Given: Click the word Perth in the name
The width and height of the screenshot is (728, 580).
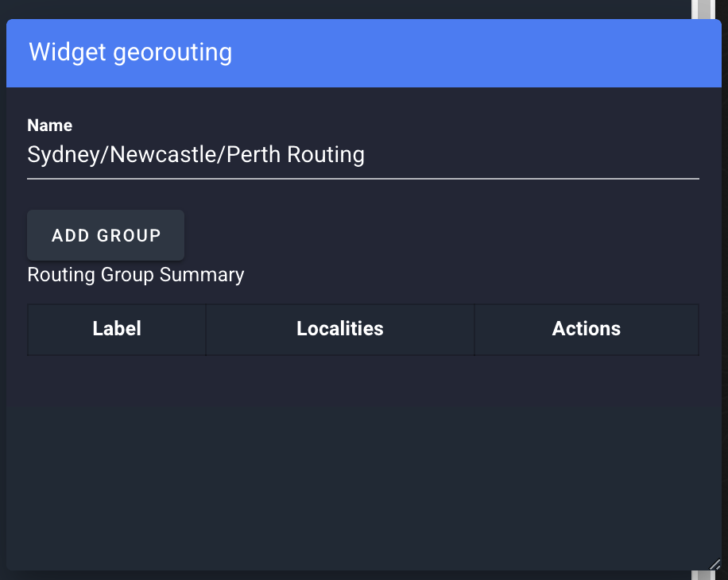Looking at the screenshot, I should pyautogui.click(x=254, y=154).
